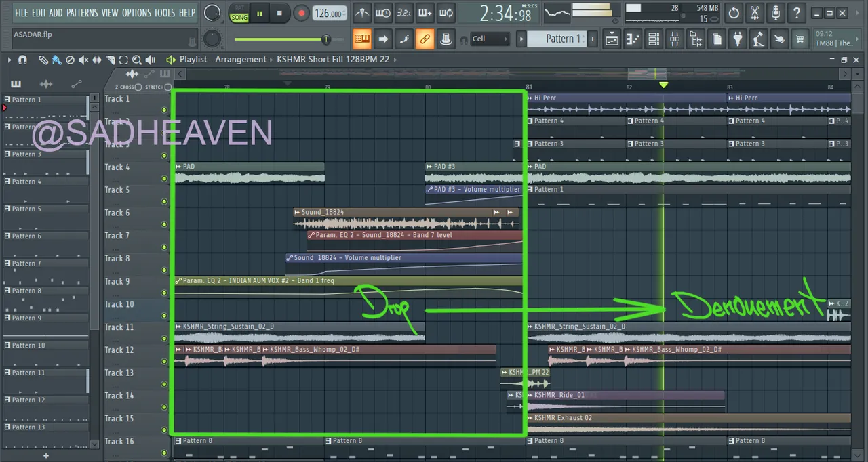Open the Browser panel icon
Image resolution: width=868 pixels, height=462 pixels.
pos(696,39)
